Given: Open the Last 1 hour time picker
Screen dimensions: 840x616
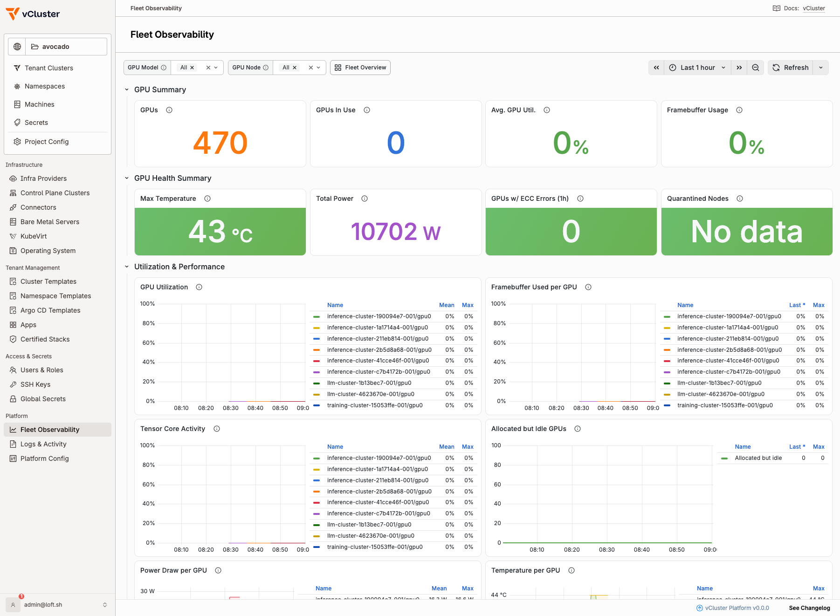Looking at the screenshot, I should (x=697, y=68).
